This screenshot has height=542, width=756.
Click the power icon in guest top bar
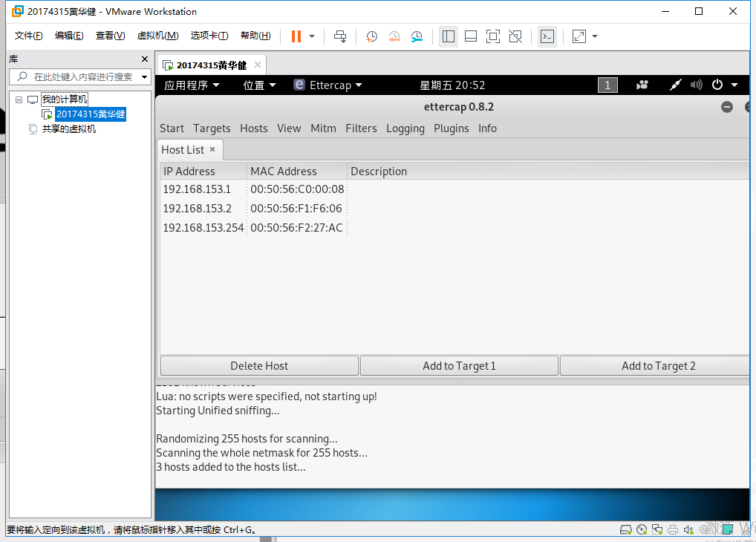(717, 85)
